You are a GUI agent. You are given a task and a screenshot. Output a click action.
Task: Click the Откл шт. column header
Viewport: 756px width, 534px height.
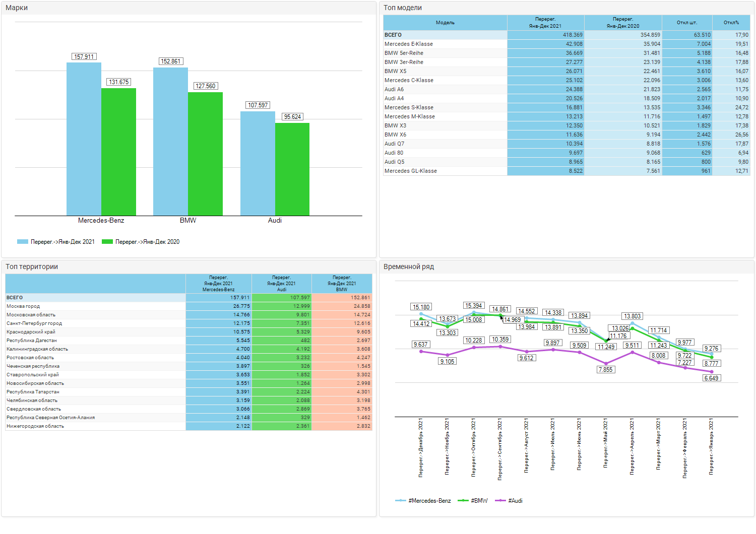(x=687, y=23)
